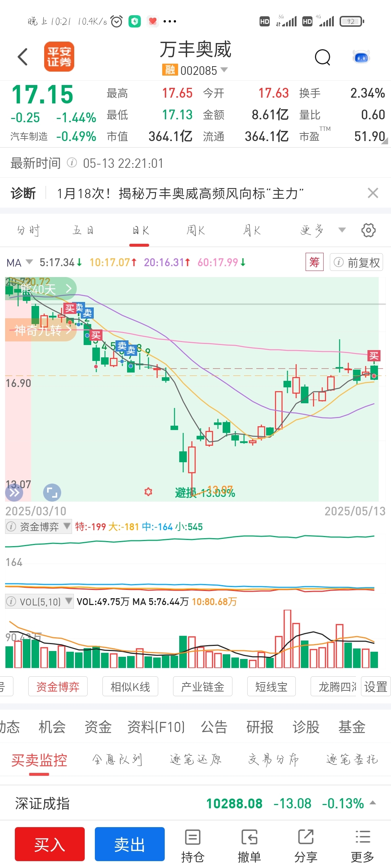Open the 机会 section tab

pos(52,727)
